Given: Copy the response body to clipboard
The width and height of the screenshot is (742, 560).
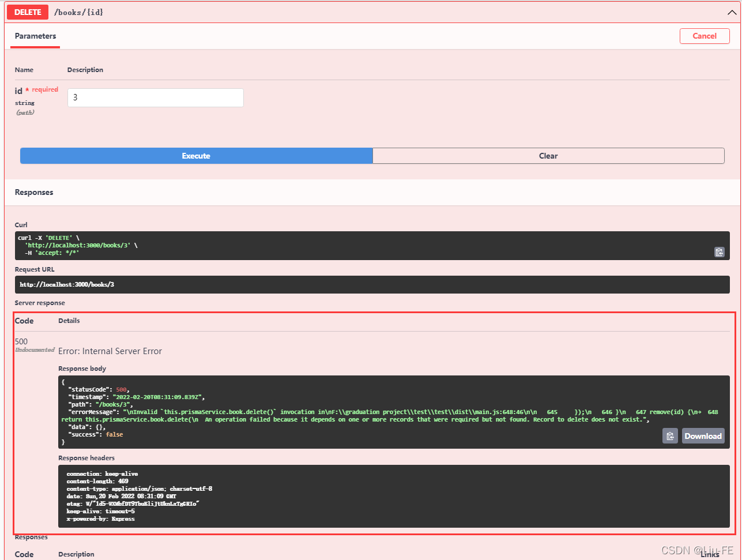Looking at the screenshot, I should click(670, 436).
